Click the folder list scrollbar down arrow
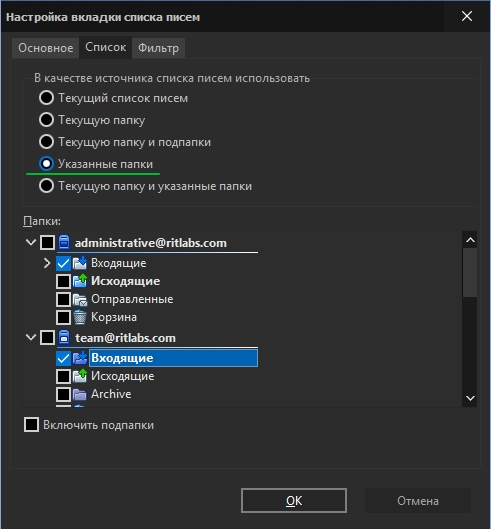 point(470,398)
